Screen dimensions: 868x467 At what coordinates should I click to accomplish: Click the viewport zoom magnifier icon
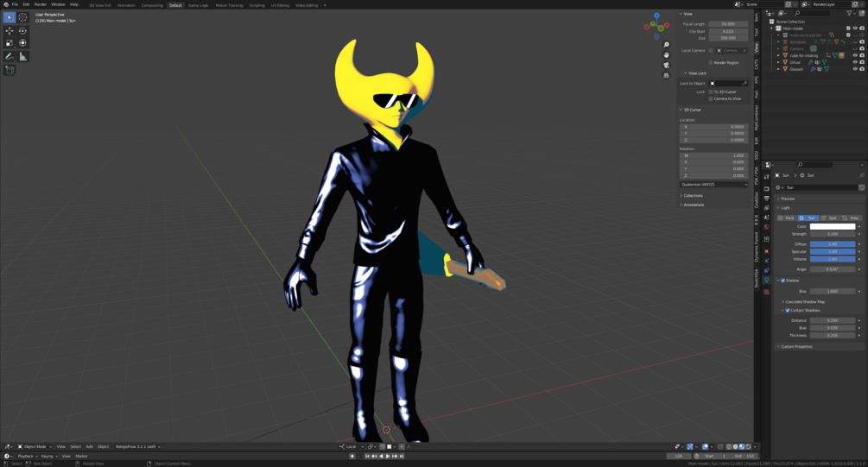[x=667, y=45]
